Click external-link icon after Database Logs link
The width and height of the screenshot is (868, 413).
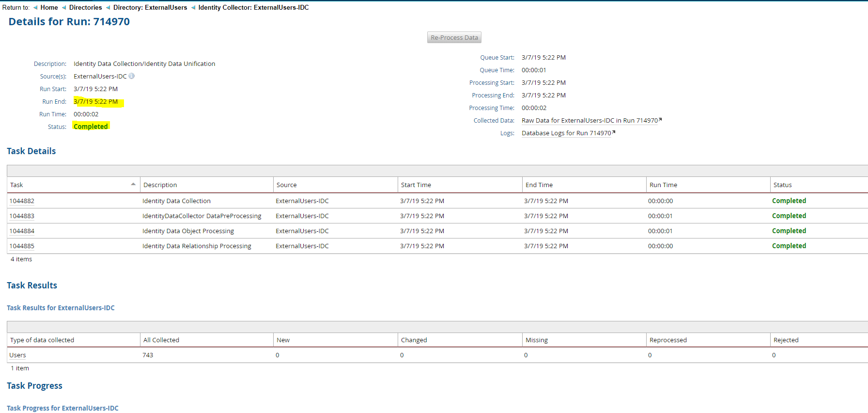[614, 132]
